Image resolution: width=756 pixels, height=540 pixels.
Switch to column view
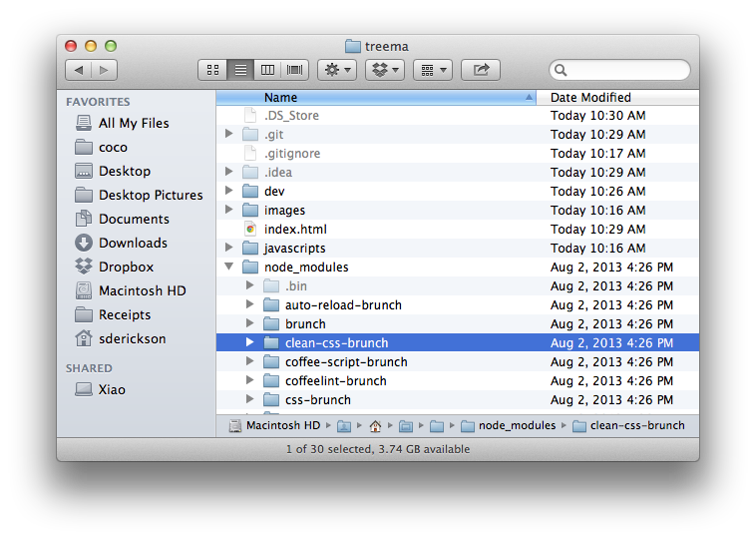pyautogui.click(x=267, y=70)
